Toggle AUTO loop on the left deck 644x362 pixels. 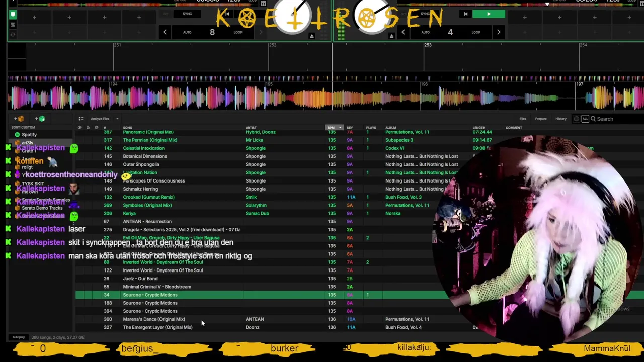(x=187, y=32)
